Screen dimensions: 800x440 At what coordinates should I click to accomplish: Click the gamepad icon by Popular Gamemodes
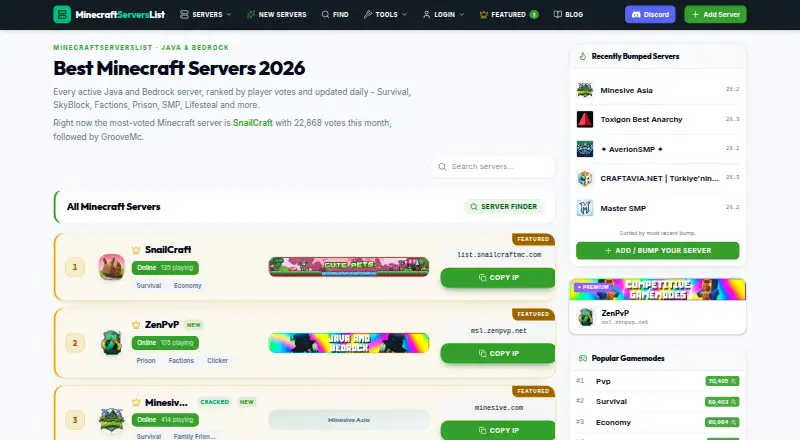(583, 358)
